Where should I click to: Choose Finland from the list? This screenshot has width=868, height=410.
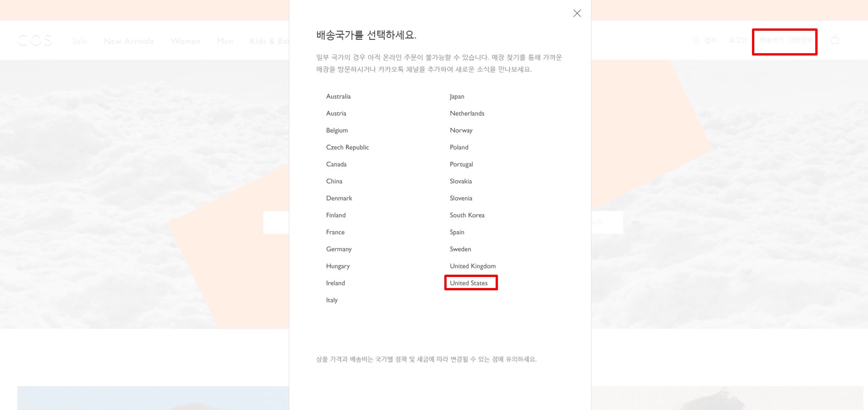336,215
